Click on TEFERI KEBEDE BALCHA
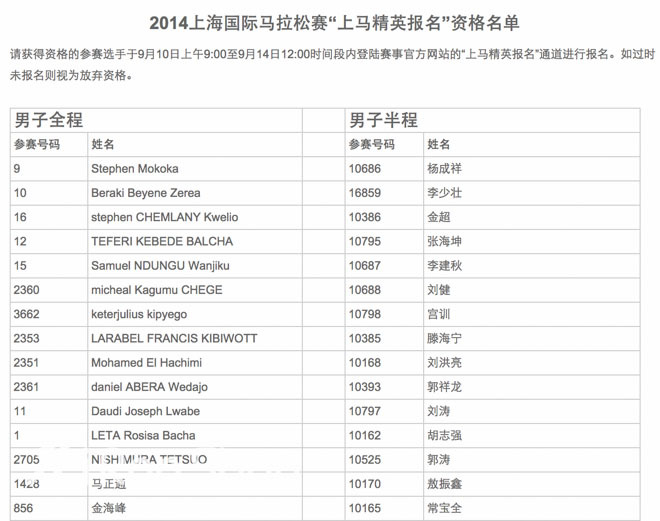Viewport: 660px width, 521px height. click(161, 241)
